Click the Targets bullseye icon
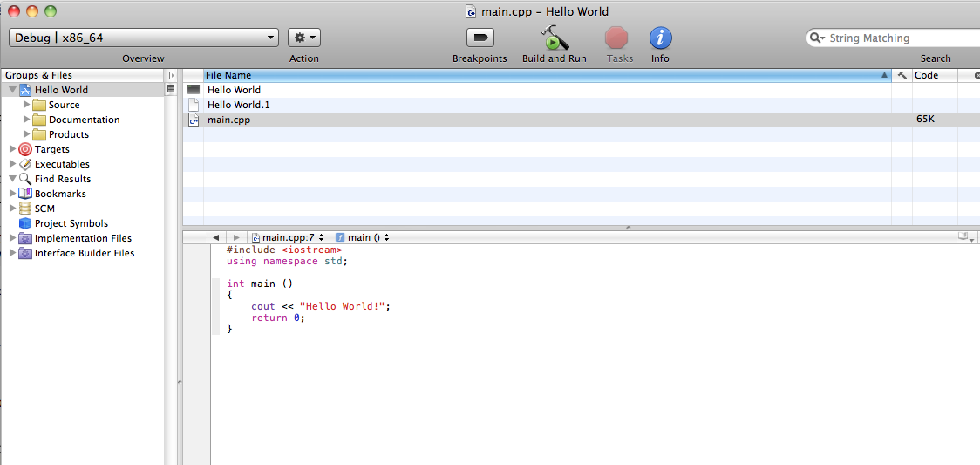Viewport: 980px width, 465px height. (x=25, y=149)
